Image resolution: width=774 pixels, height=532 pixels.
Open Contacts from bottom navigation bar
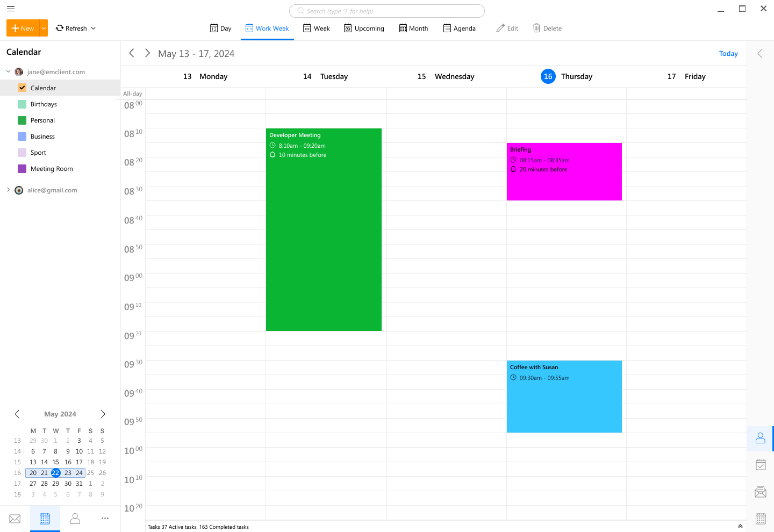75,519
